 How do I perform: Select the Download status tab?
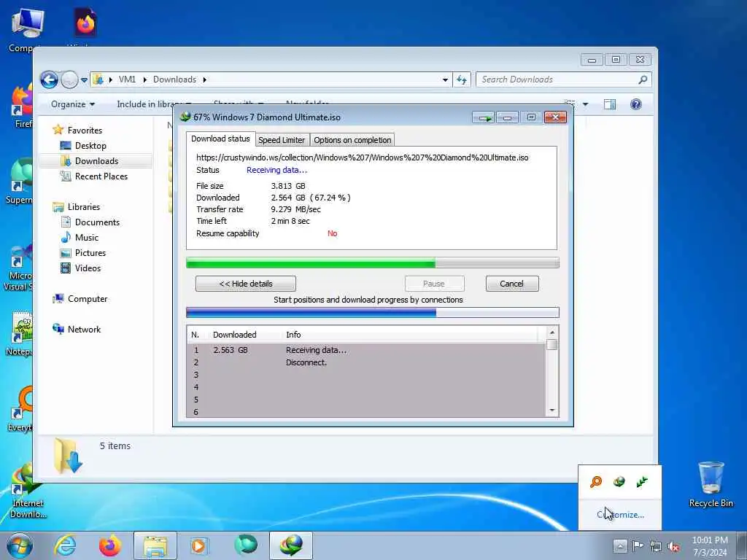(220, 139)
